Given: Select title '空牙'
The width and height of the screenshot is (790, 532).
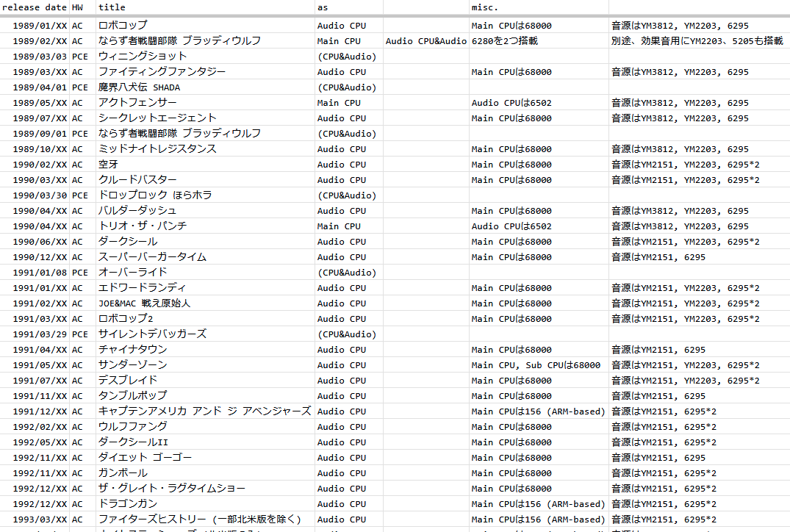Looking at the screenshot, I should [x=108, y=165].
